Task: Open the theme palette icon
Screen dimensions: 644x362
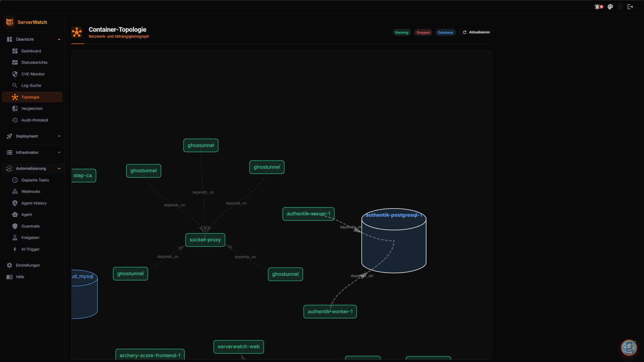Action: point(610,7)
